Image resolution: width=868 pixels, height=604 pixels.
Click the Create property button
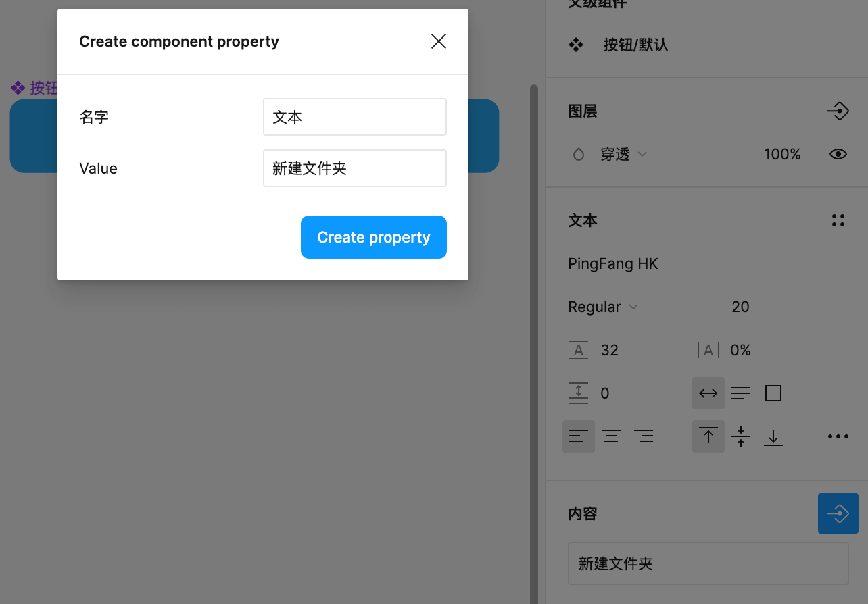[x=373, y=237]
